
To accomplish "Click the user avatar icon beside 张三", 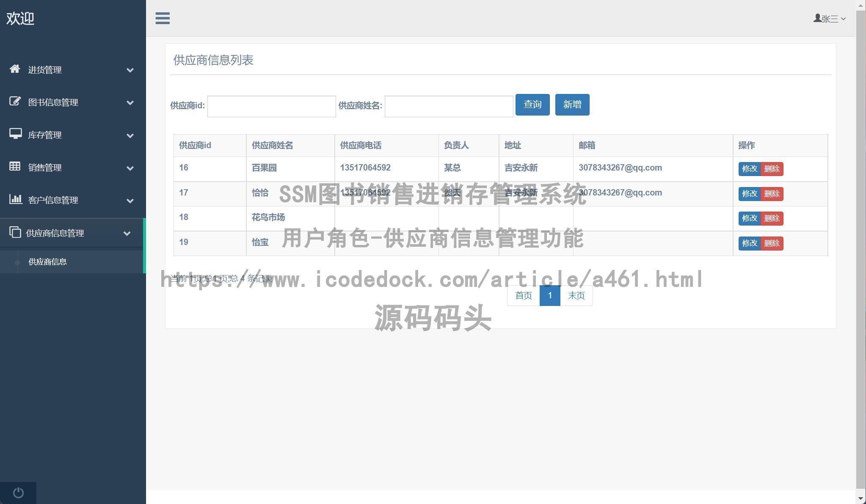I will (x=817, y=18).
